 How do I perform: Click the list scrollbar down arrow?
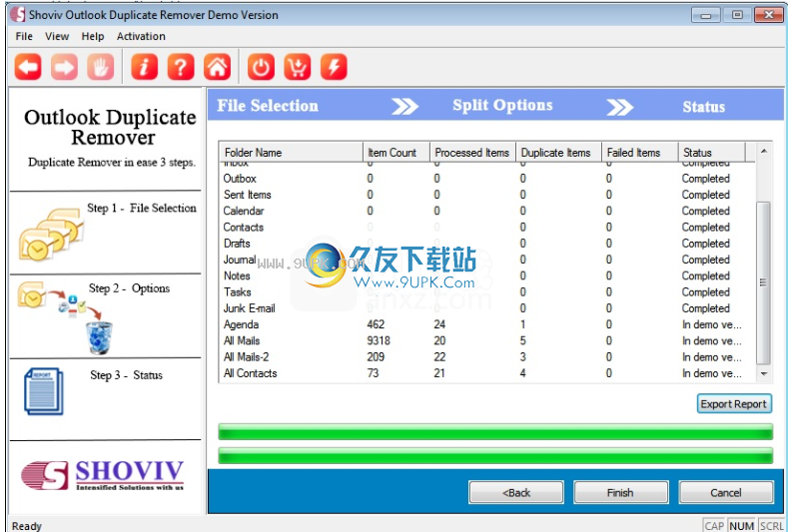[764, 373]
